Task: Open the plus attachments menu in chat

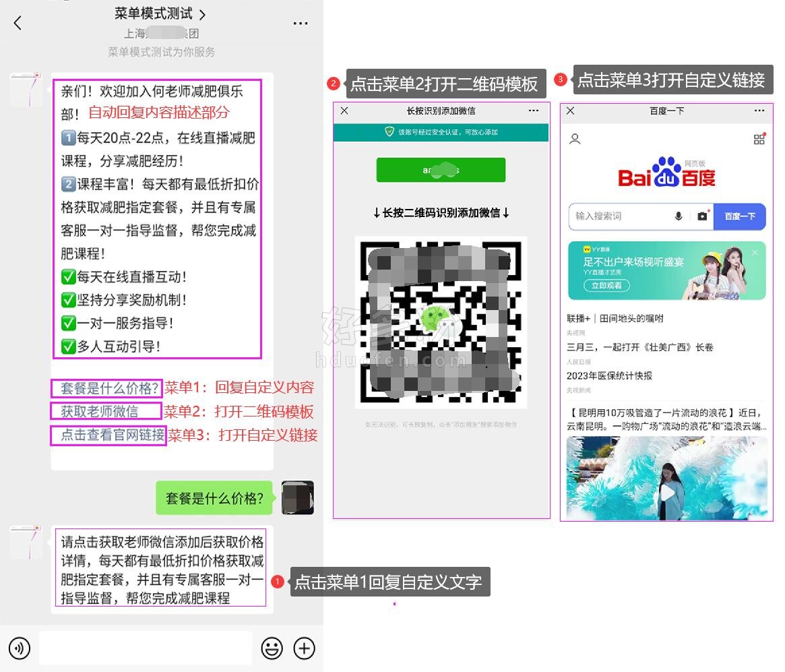Action: click(304, 648)
